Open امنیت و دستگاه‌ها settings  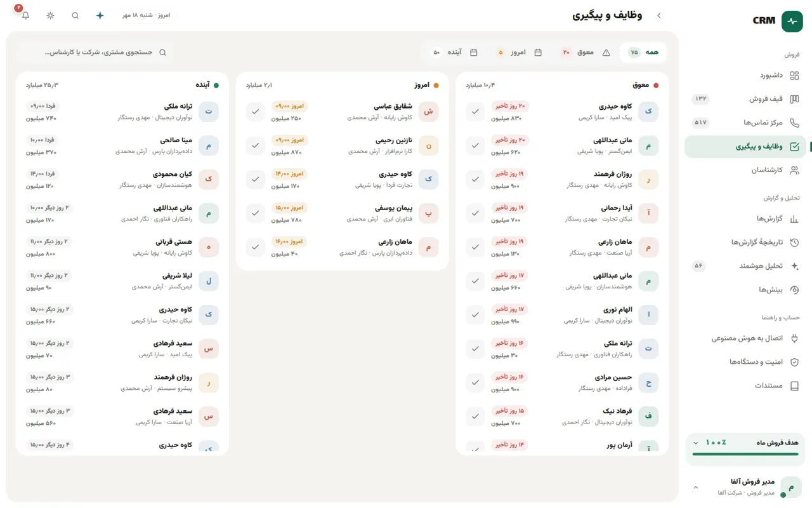pyautogui.click(x=745, y=362)
